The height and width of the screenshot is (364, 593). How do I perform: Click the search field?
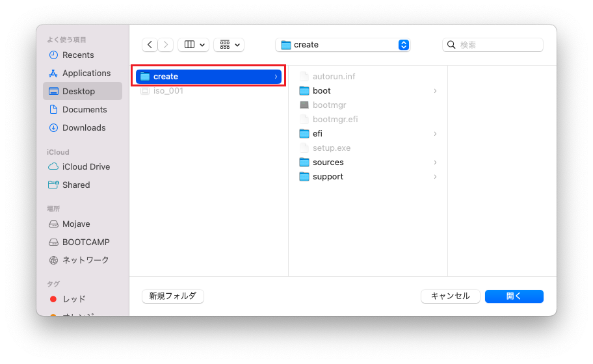[493, 45]
